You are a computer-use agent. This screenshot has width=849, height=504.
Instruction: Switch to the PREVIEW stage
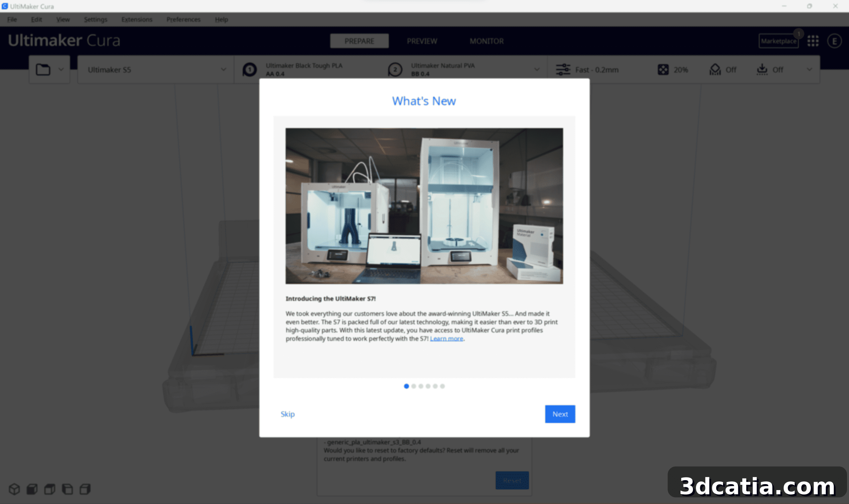(x=422, y=41)
